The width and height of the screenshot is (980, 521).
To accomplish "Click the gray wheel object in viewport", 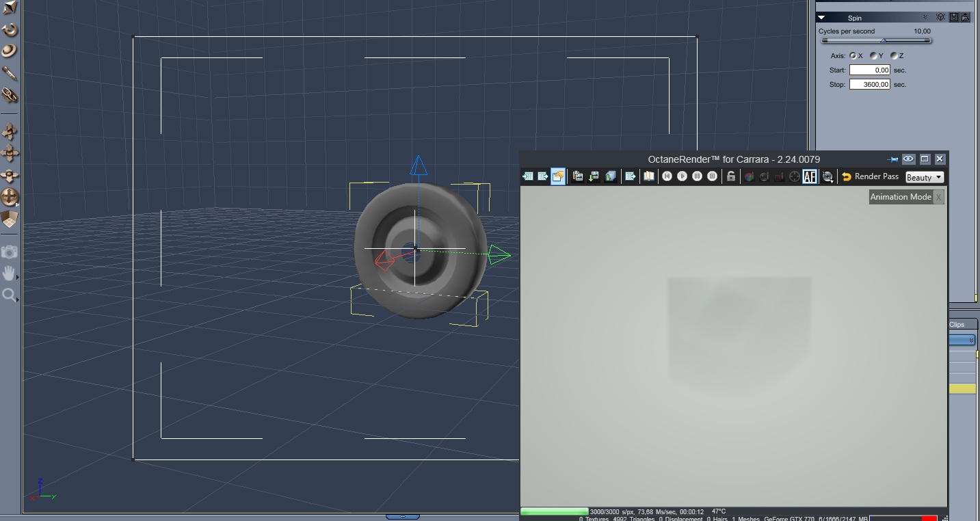I will pyautogui.click(x=421, y=250).
